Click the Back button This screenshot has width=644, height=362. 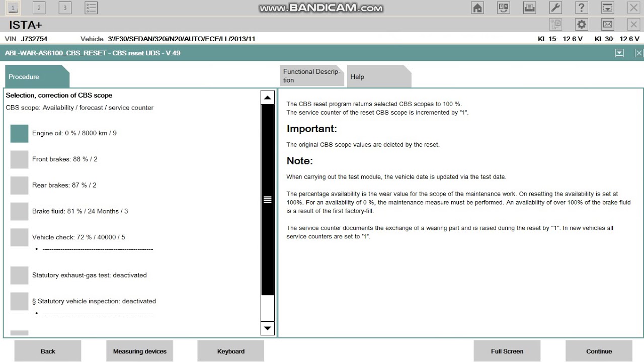48,351
